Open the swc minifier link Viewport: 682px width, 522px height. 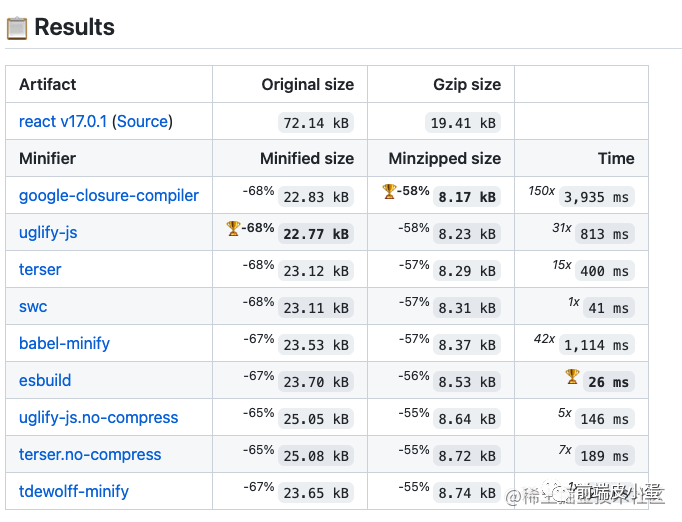point(33,306)
